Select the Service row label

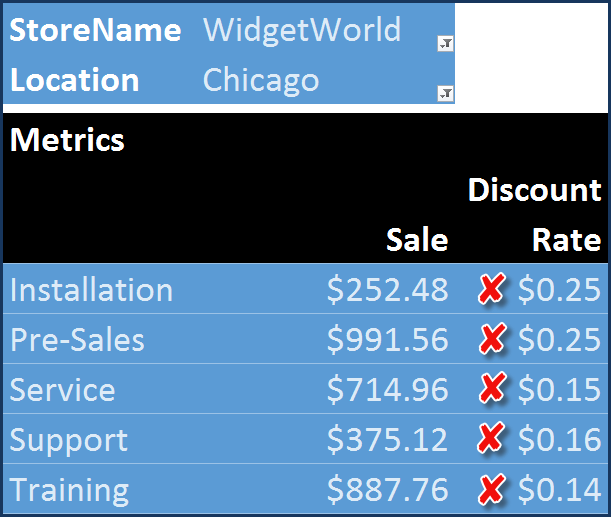click(x=62, y=390)
